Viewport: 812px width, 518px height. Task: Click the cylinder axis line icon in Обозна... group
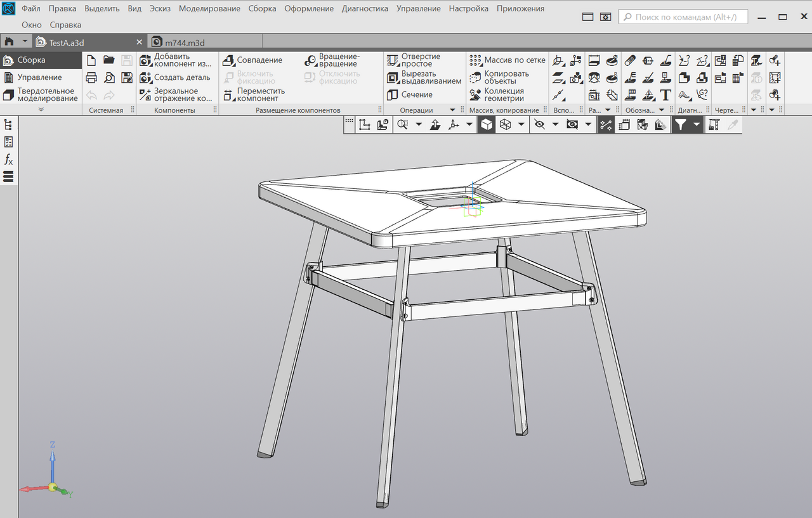[x=648, y=60]
